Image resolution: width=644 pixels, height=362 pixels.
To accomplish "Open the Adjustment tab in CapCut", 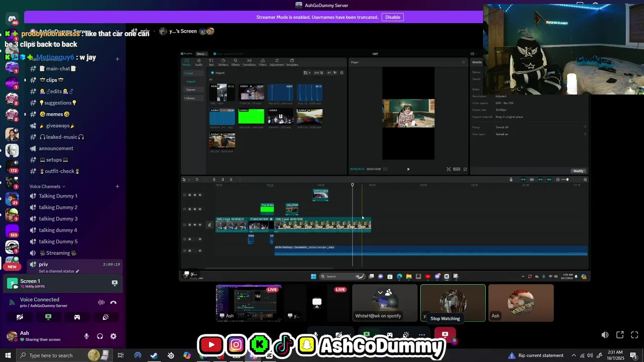I will (x=277, y=62).
